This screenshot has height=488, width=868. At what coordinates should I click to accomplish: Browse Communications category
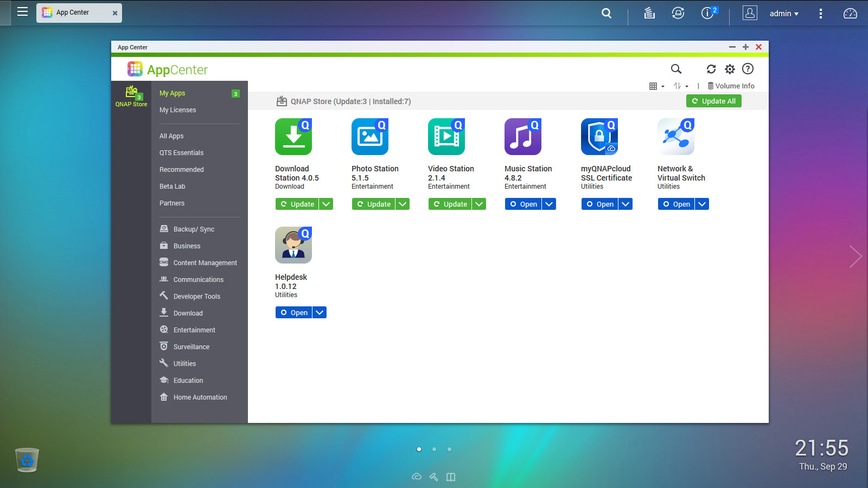pyautogui.click(x=192, y=280)
